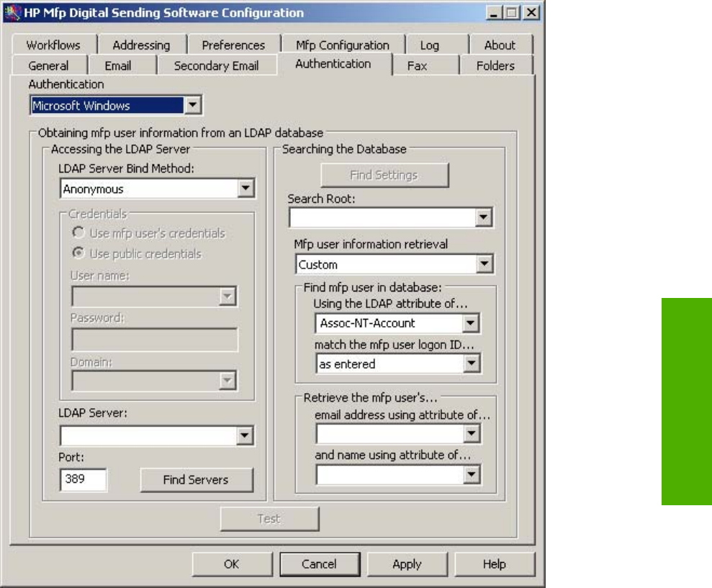Show the About tab

pos(500,45)
